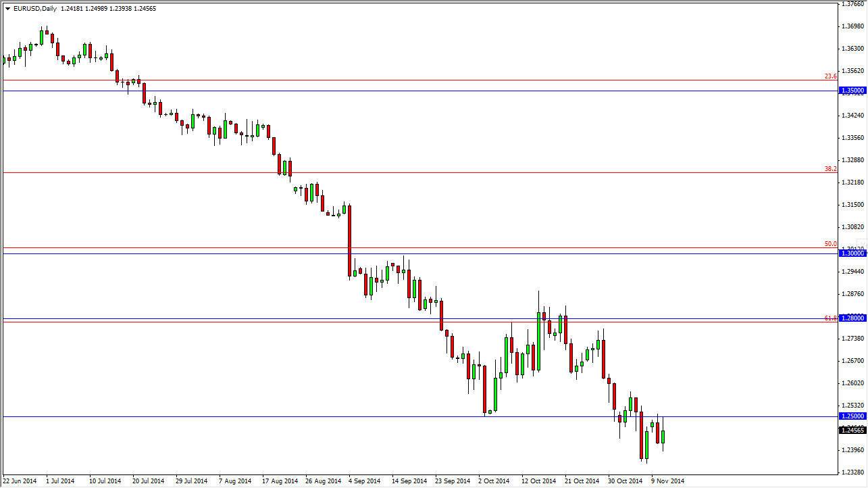This screenshot has height=488, width=868.
Task: Click the 23.6 Fibonacci retracement label
Action: (x=831, y=77)
